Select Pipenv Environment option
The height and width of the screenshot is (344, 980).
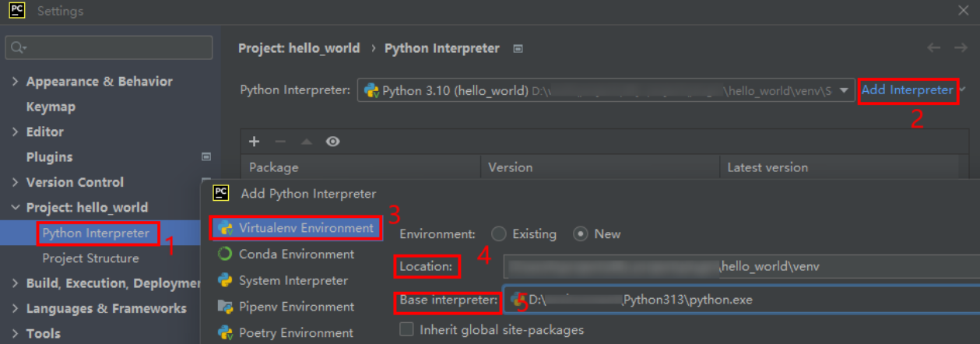[x=297, y=307]
